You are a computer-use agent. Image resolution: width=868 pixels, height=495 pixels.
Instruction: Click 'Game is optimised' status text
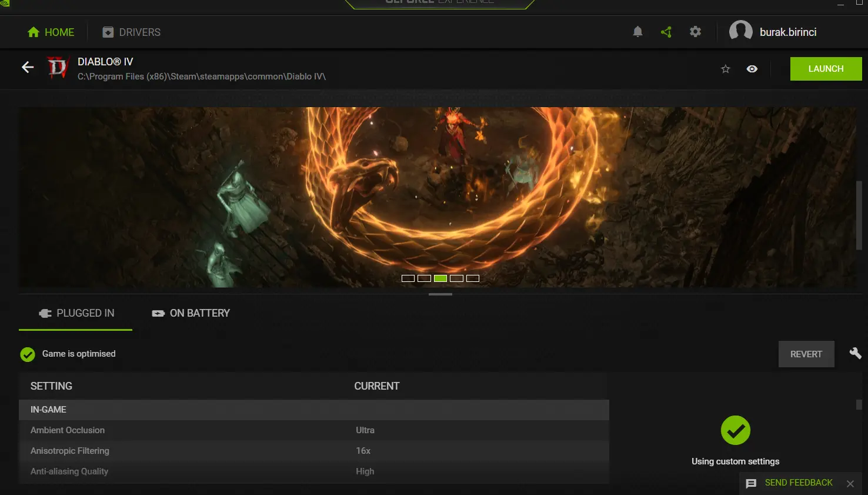[79, 354]
